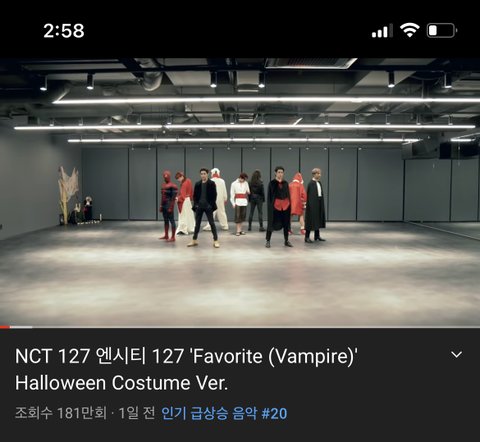Tap the dancer in white bunny costume
The width and height of the screenshot is (480, 442).
(x=220, y=199)
